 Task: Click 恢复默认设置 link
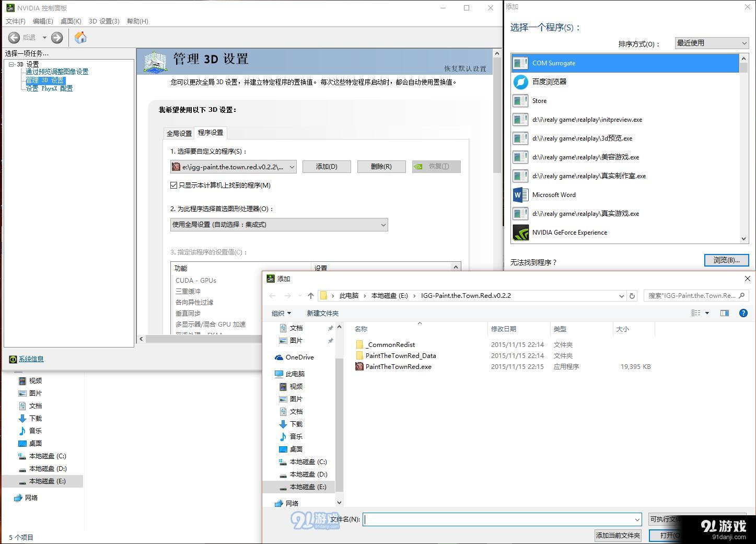pos(465,68)
